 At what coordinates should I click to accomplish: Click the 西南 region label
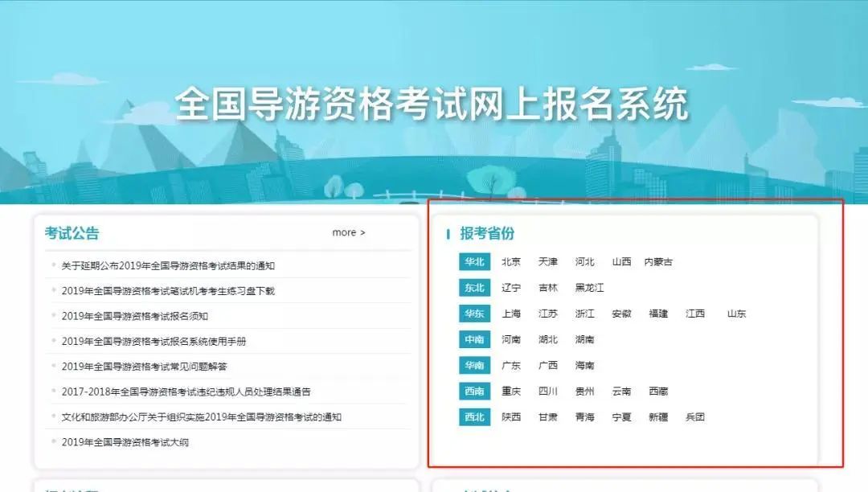pos(474,392)
